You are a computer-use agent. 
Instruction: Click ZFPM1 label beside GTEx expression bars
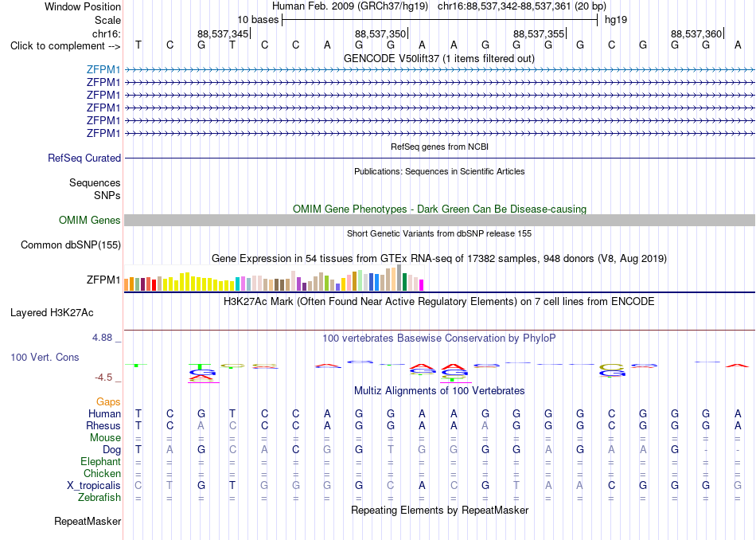tap(103, 280)
